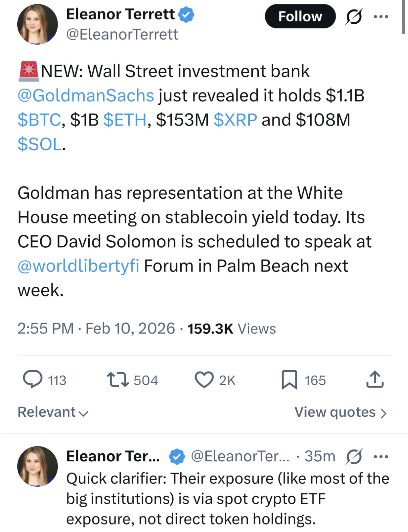Image resolution: width=408 pixels, height=532 pixels.
Task: Click Eleanor Terrett's profile photo at top
Action: click(x=38, y=24)
